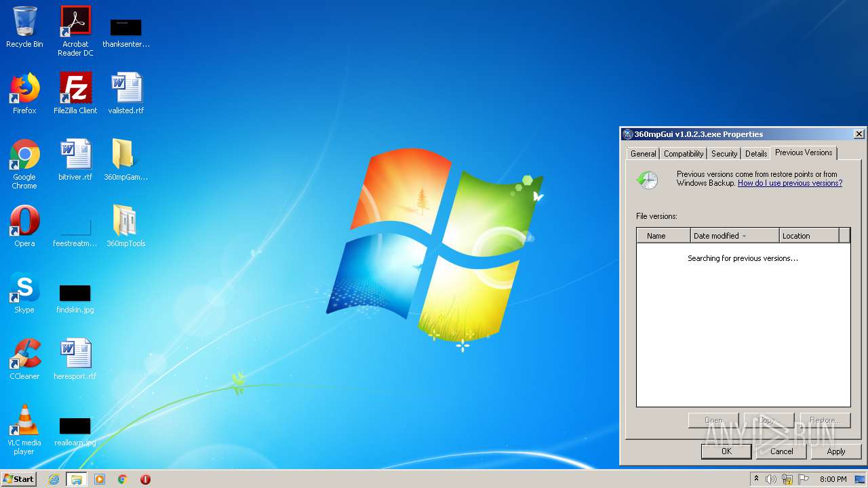Select findskin.jpg image file
Image resolution: width=868 pixels, height=488 pixels.
coord(75,298)
